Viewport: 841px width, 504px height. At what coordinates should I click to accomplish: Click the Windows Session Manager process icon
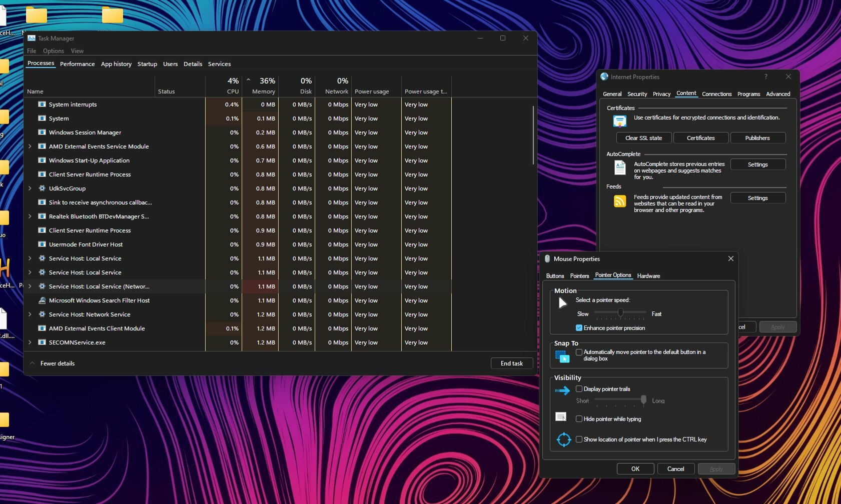click(x=42, y=132)
